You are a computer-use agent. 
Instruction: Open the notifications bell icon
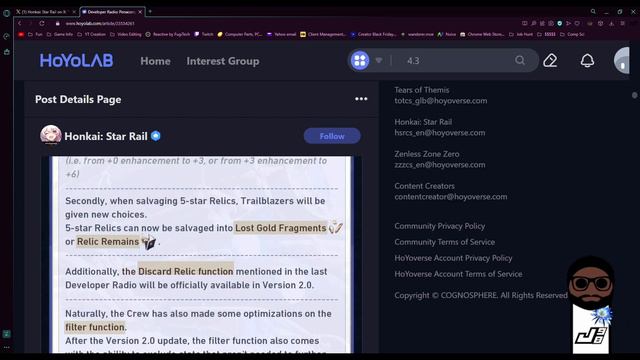(x=587, y=60)
